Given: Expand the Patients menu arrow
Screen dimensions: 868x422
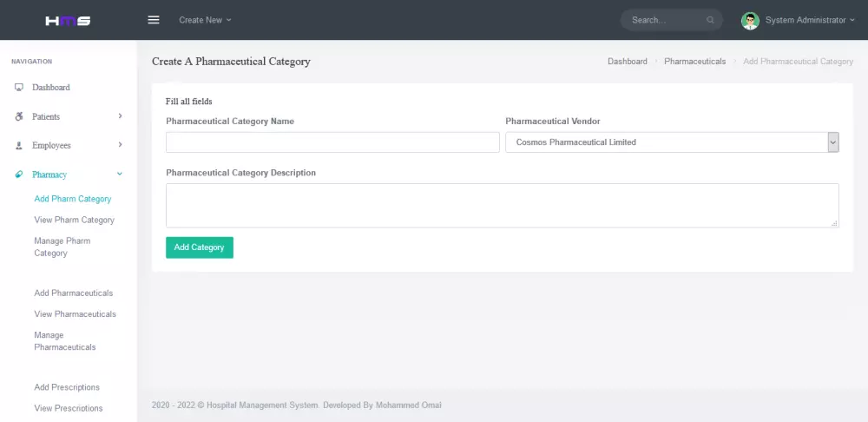Looking at the screenshot, I should (120, 115).
